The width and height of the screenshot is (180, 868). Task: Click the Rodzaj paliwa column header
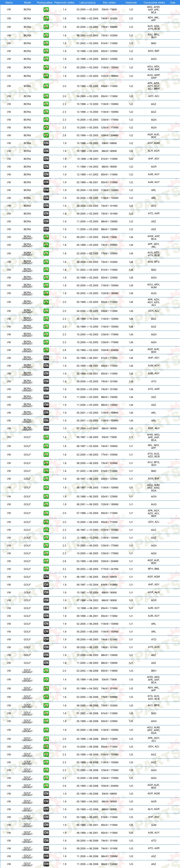pos(45,2)
